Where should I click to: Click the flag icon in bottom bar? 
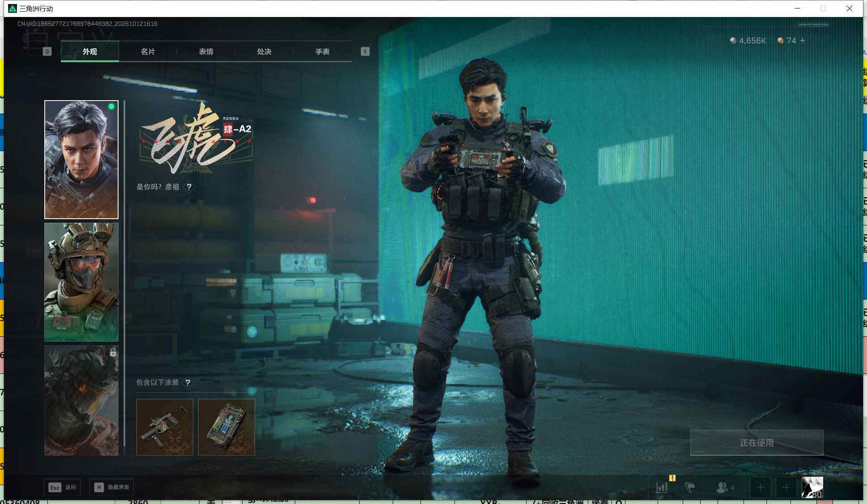[x=690, y=487]
